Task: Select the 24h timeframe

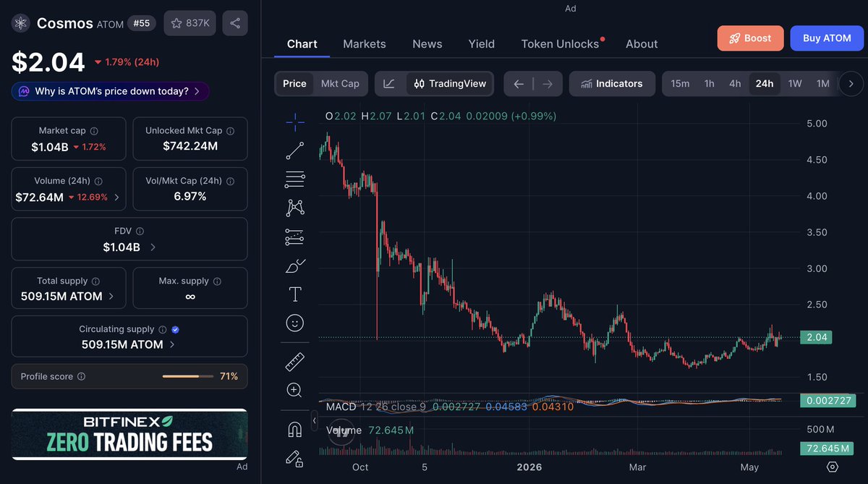Action: pyautogui.click(x=765, y=84)
